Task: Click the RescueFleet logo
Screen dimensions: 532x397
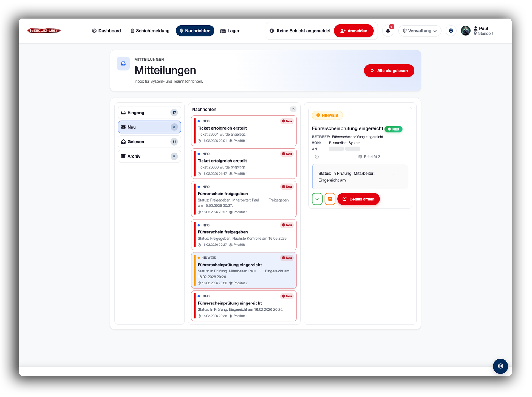Action: [x=44, y=30]
